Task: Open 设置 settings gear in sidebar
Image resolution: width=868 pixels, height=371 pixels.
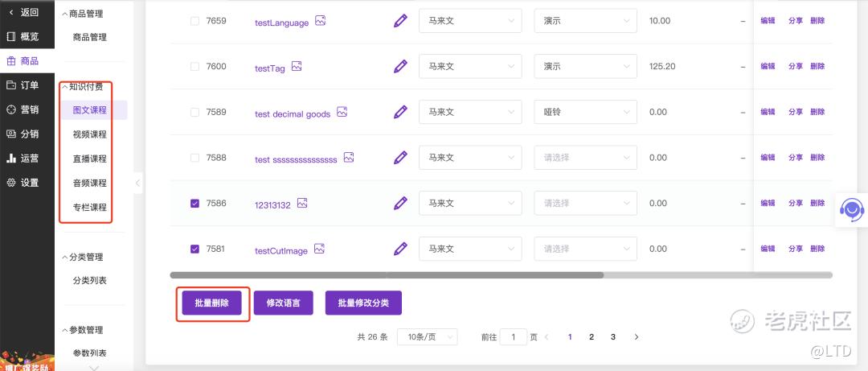Action: tap(11, 183)
